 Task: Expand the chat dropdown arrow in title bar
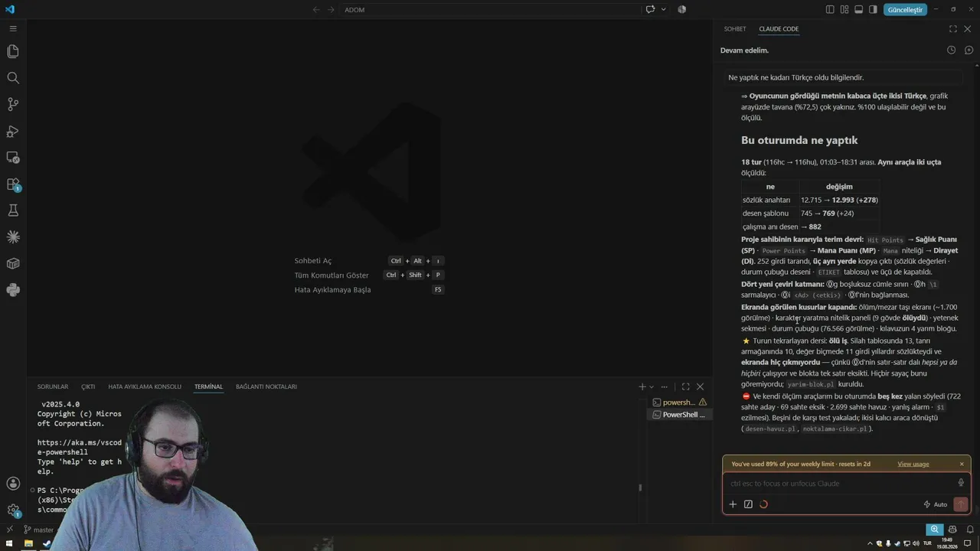[663, 9]
